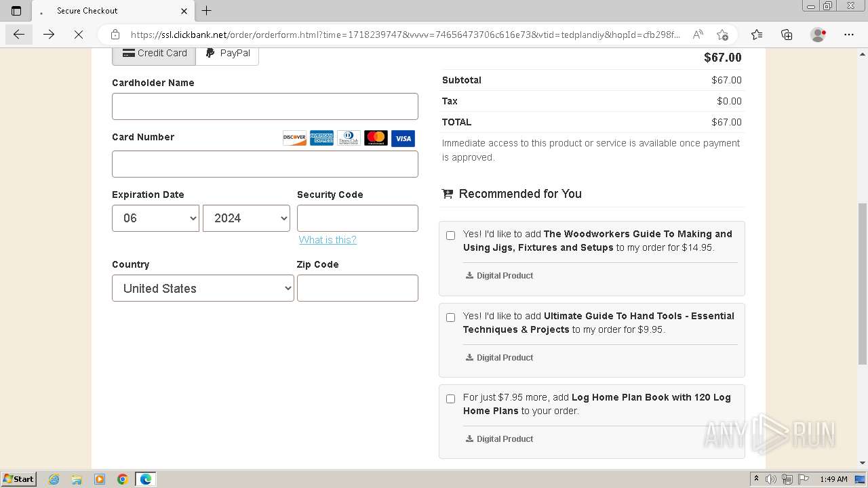Add page to favorites star icon
The width and height of the screenshot is (868, 488).
(722, 35)
